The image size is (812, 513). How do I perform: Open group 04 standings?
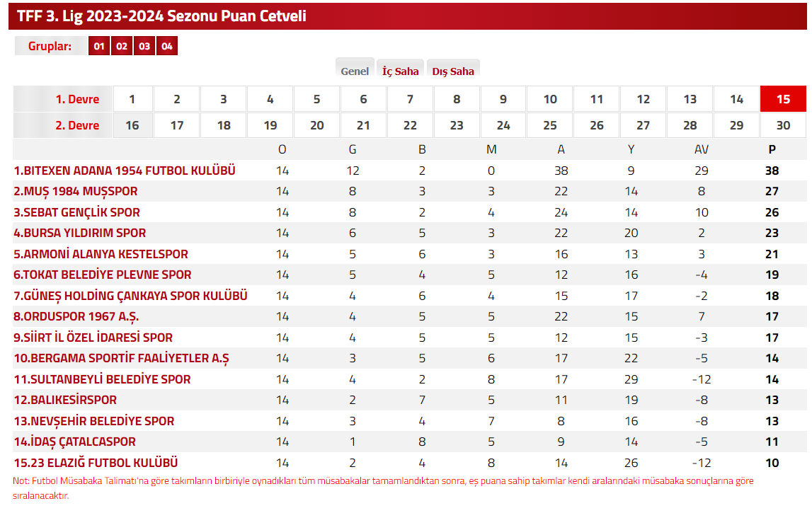167,46
